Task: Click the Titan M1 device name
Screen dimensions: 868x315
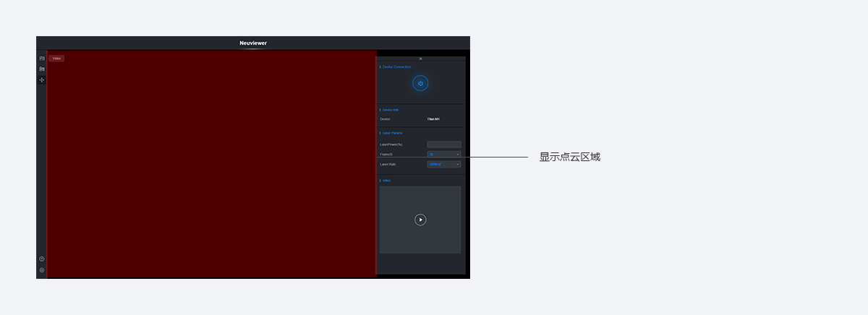Action: coord(433,118)
